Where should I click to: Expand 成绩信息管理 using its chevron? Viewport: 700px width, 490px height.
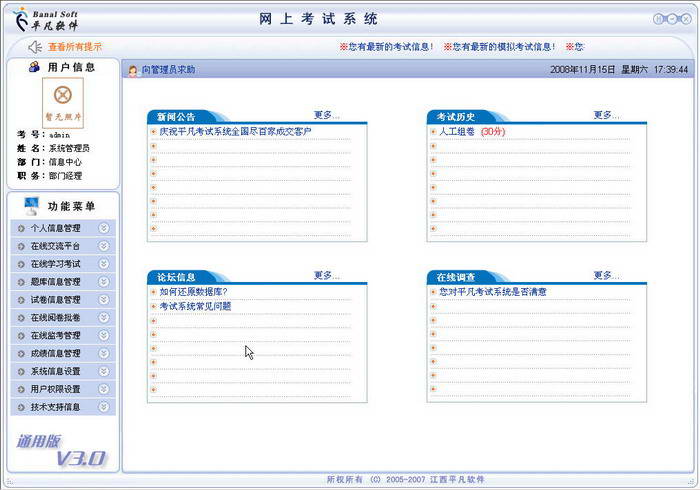coord(104,353)
